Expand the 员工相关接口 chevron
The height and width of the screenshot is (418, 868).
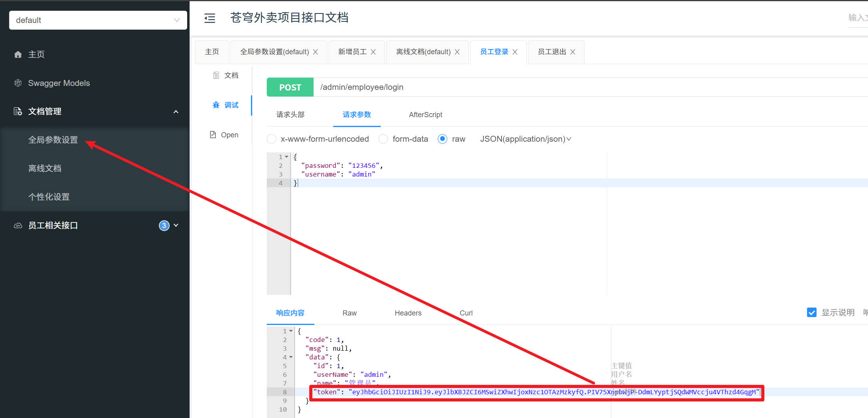(x=176, y=225)
